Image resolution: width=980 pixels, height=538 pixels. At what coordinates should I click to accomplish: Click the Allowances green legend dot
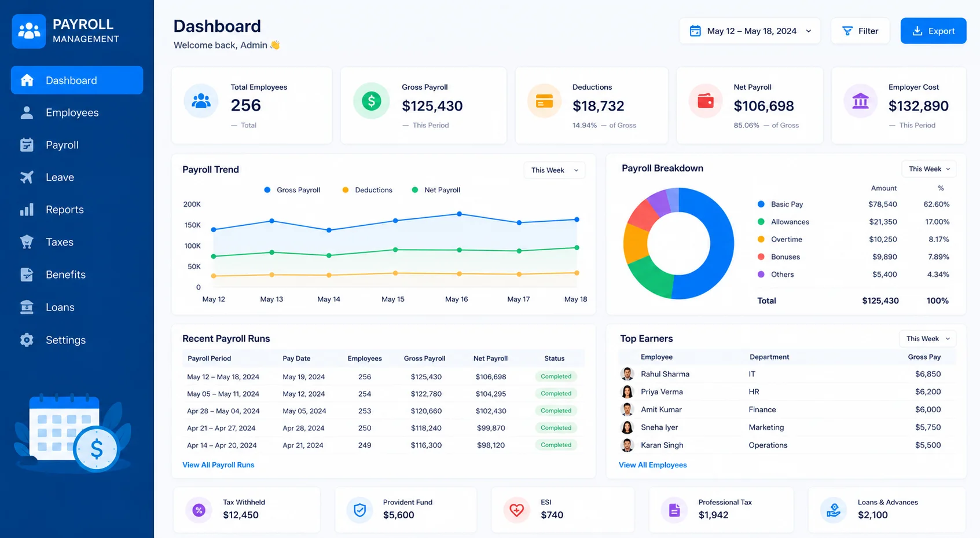coord(761,222)
